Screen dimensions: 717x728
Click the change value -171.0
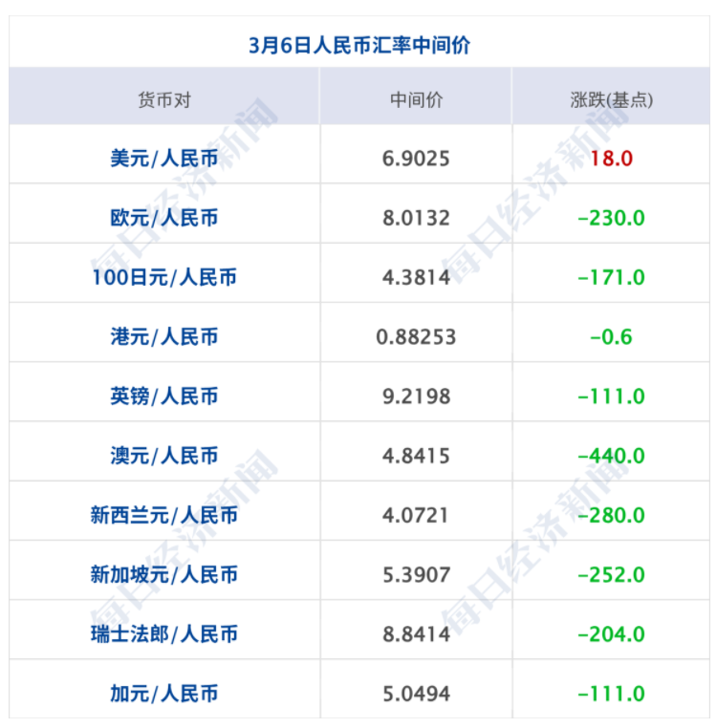click(x=612, y=277)
